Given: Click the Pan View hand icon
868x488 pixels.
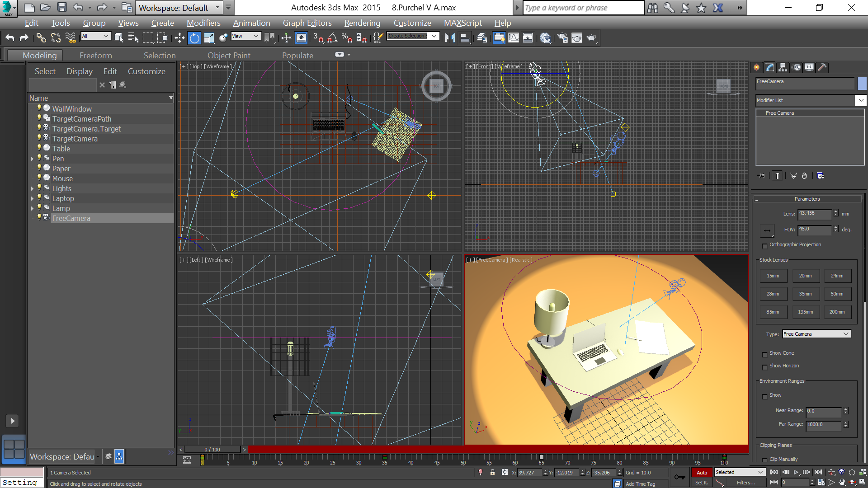Looking at the screenshot, I should point(842,483).
